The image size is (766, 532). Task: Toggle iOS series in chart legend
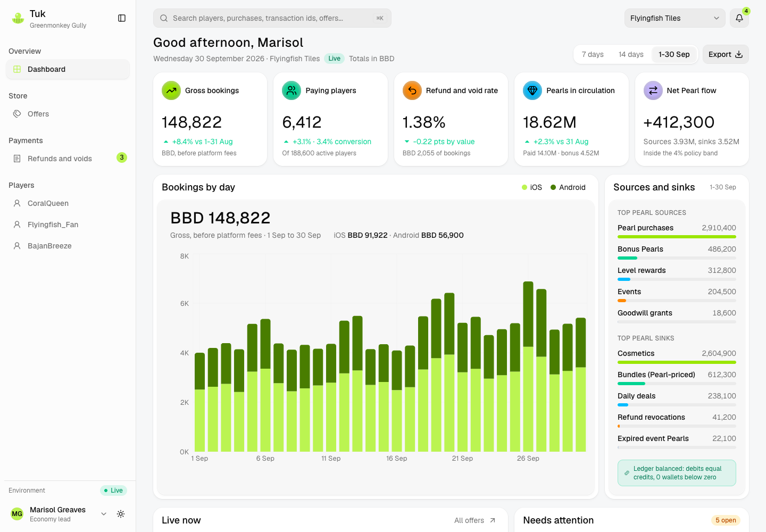532,187
